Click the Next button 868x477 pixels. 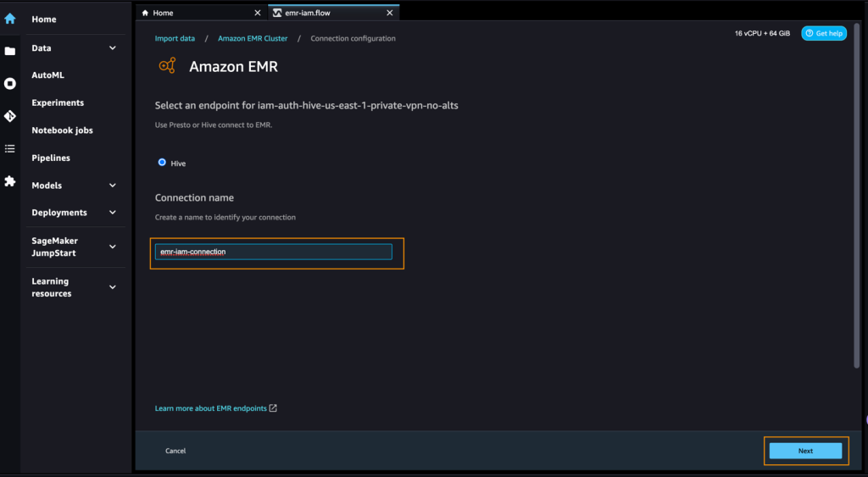pos(805,451)
